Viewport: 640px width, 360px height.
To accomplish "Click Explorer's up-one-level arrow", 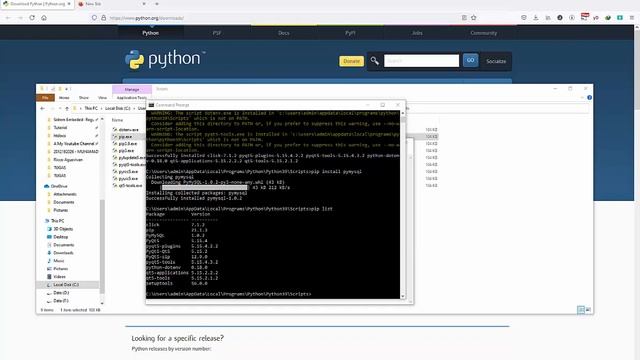I will pos(67,109).
